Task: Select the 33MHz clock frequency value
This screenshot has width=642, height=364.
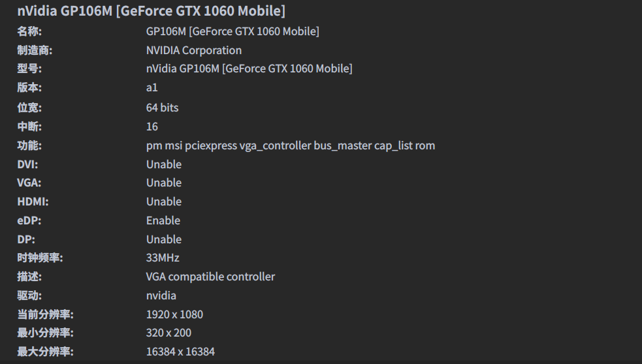Action: tap(163, 258)
